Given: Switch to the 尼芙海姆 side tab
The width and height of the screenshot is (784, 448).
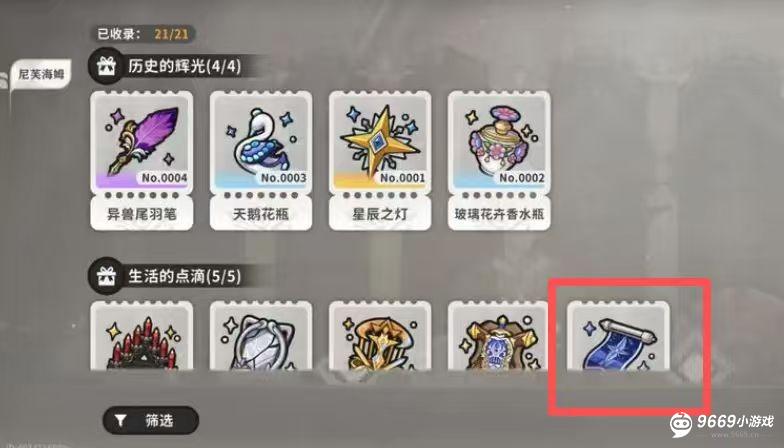Looking at the screenshot, I should click(x=41, y=74).
